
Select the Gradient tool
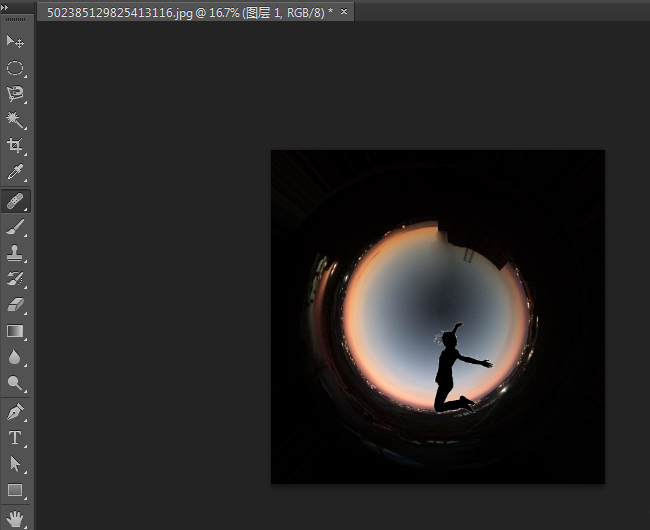tap(15, 331)
